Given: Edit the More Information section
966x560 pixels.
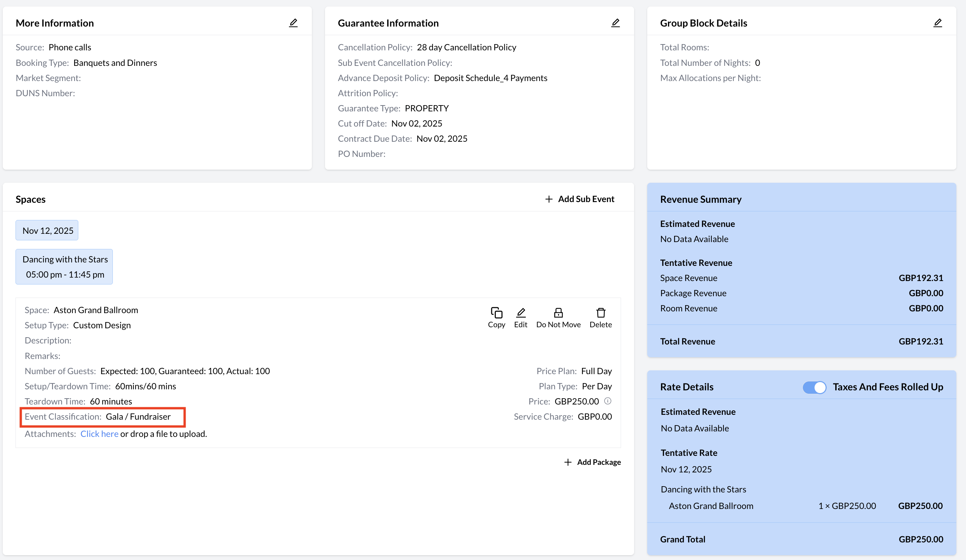Looking at the screenshot, I should [x=293, y=23].
